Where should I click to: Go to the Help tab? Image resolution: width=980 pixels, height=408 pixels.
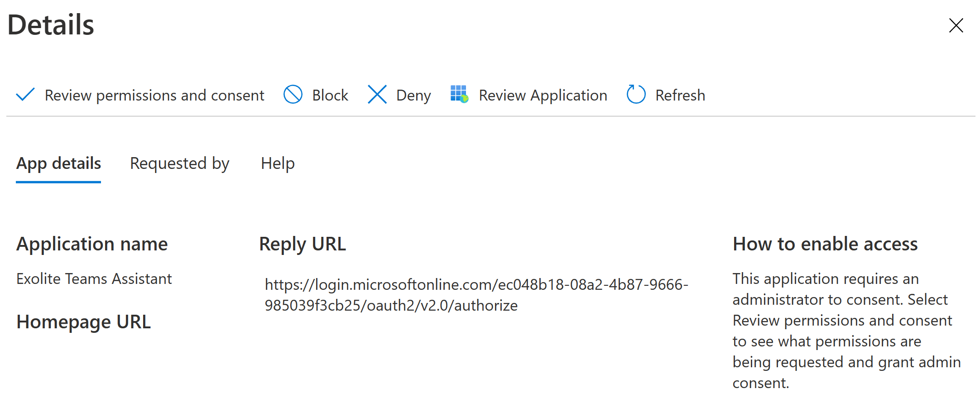click(x=278, y=163)
